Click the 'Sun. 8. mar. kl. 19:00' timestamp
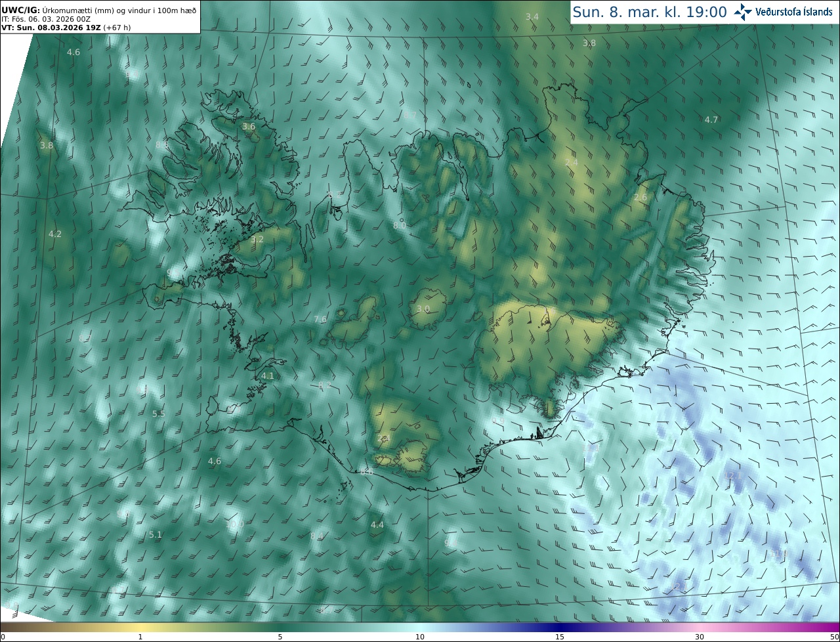 tap(650, 12)
